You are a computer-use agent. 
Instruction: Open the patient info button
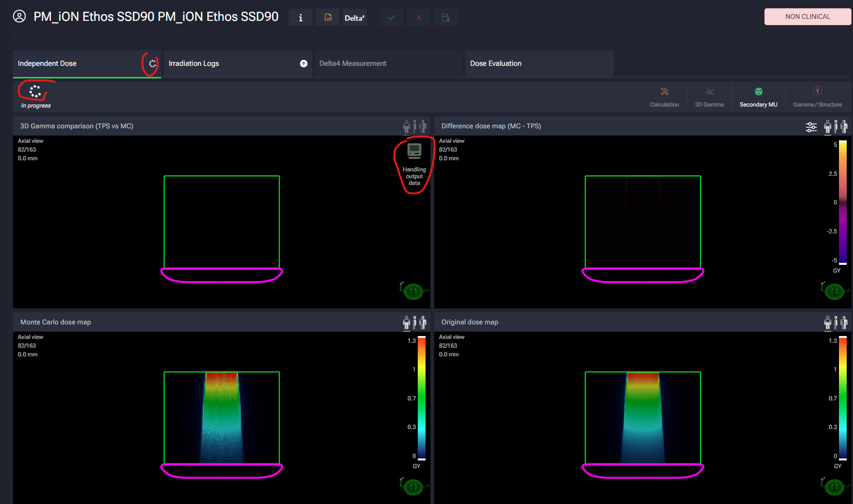[301, 17]
